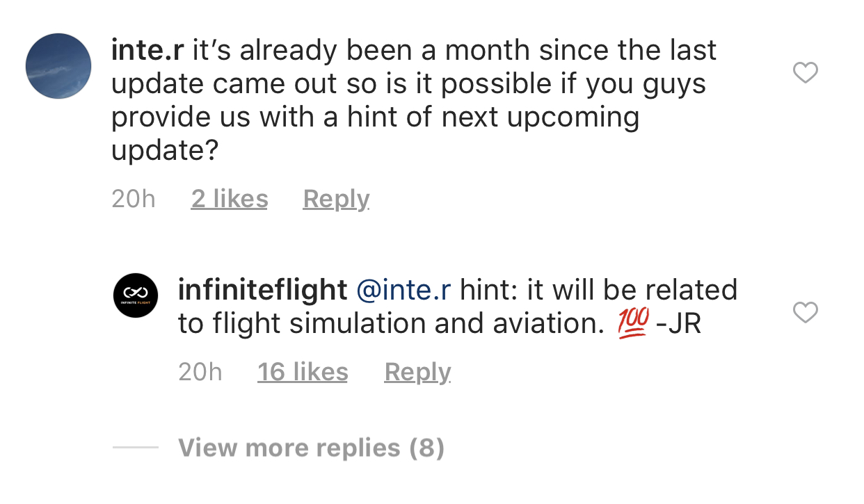This screenshot has width=864, height=504.
Task: Click the 20h timestamp under infiniteflight's reply
Action: click(200, 373)
